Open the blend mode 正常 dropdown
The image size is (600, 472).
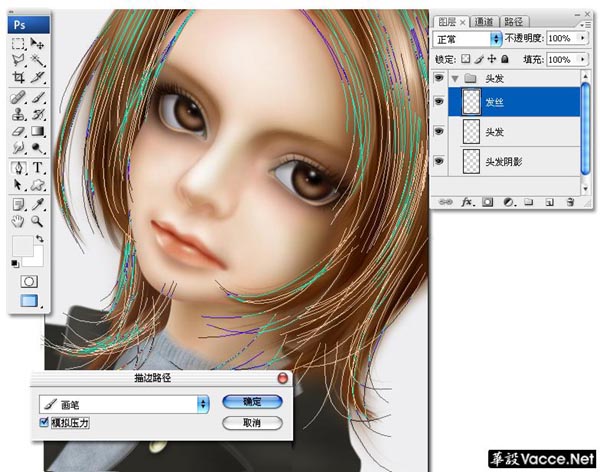496,39
